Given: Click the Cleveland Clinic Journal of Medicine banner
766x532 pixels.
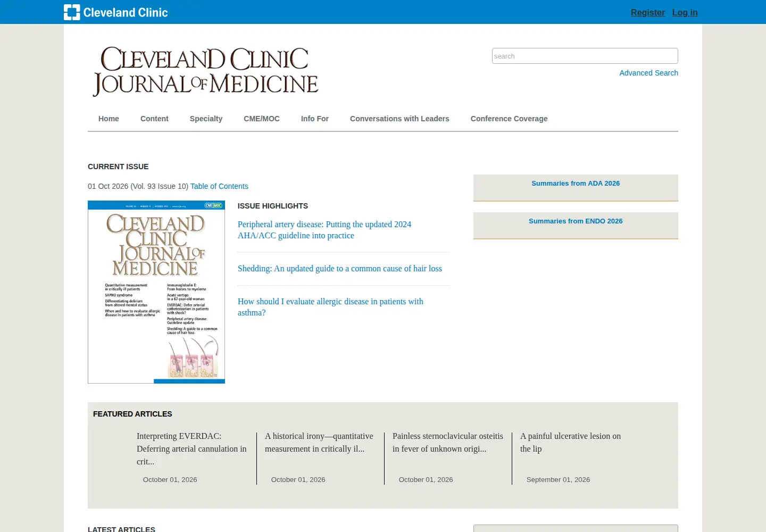Looking at the screenshot, I should (x=205, y=72).
